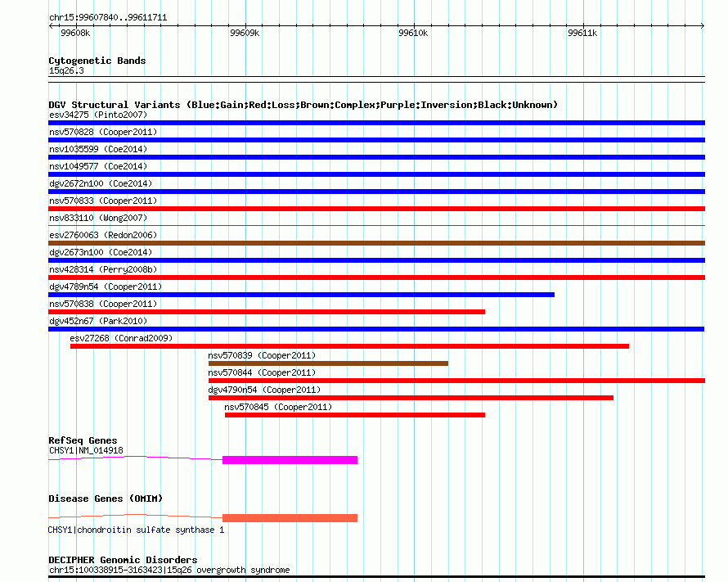
Task: Select variant label dgv4790n54 (Cooper2011)
Action: click(x=264, y=390)
